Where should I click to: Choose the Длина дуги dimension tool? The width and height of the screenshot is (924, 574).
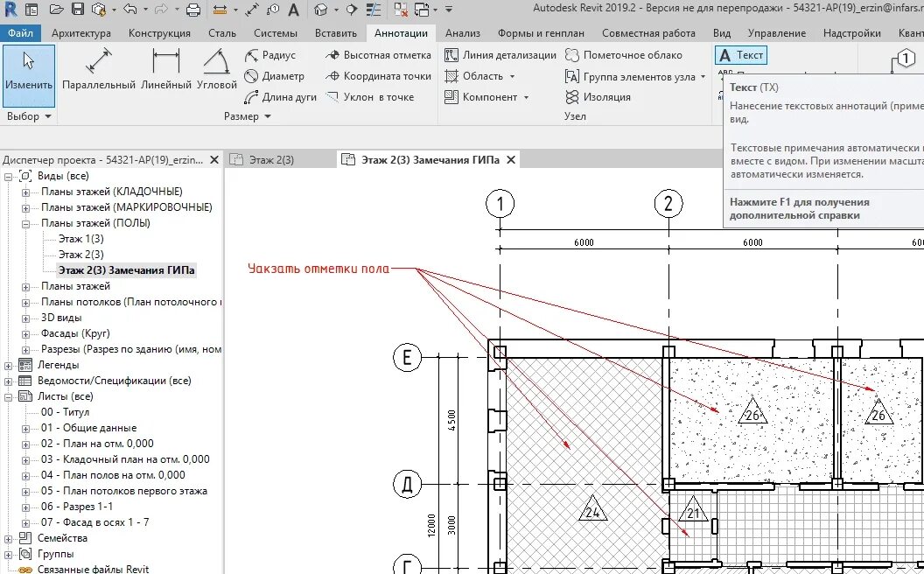click(280, 97)
